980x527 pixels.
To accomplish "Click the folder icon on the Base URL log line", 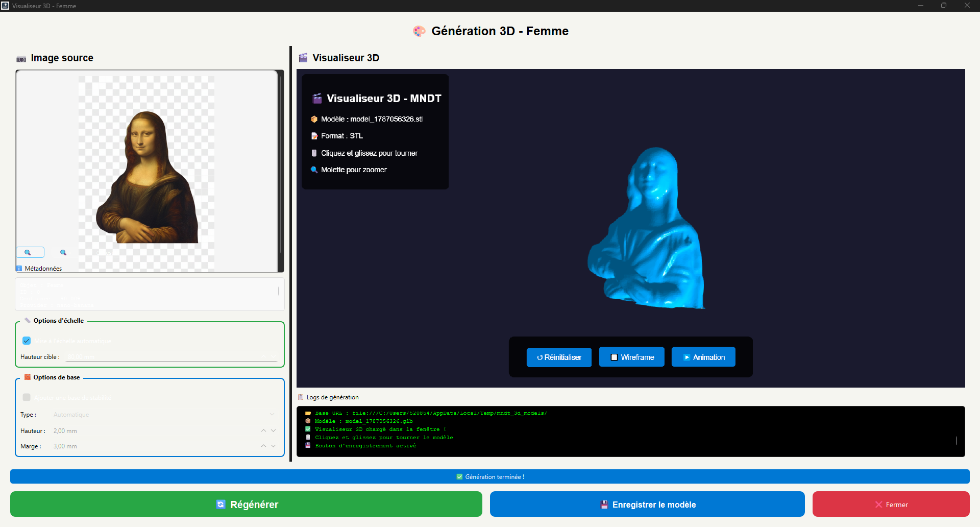I will [x=308, y=413].
